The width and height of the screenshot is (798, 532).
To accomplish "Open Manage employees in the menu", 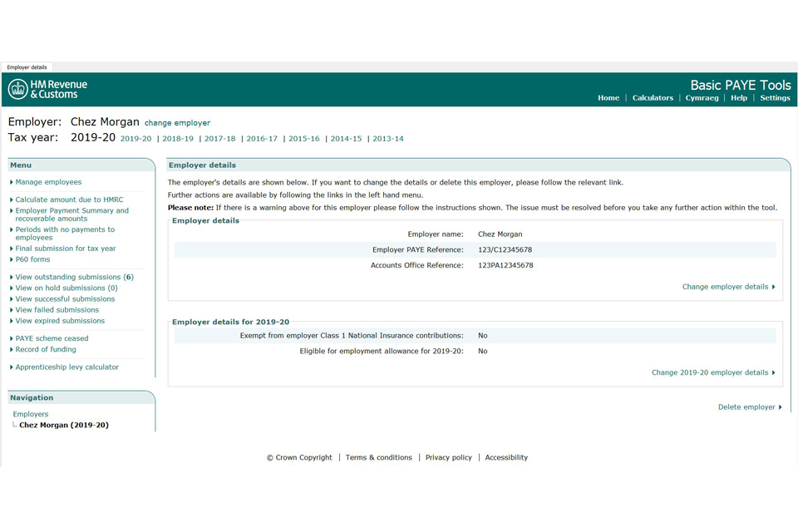I will tap(48, 182).
